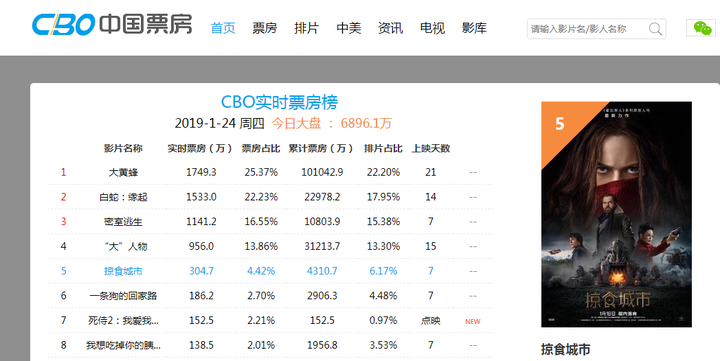Click real-time value 1141.2

(x=201, y=222)
